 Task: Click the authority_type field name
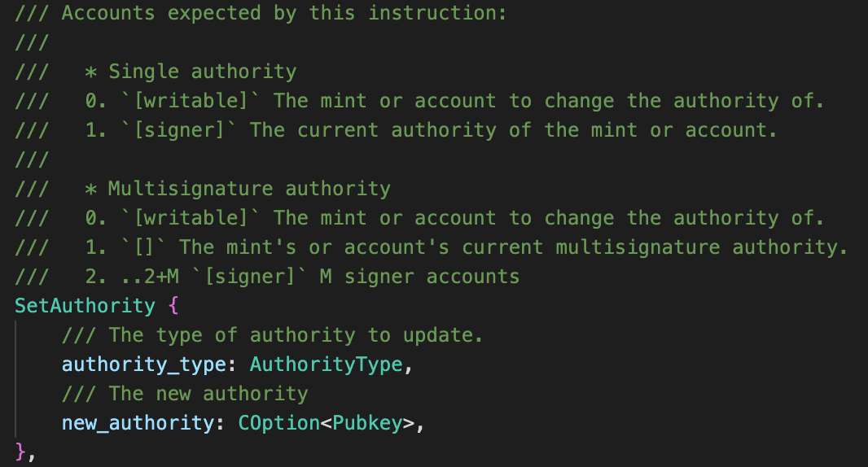point(143,364)
